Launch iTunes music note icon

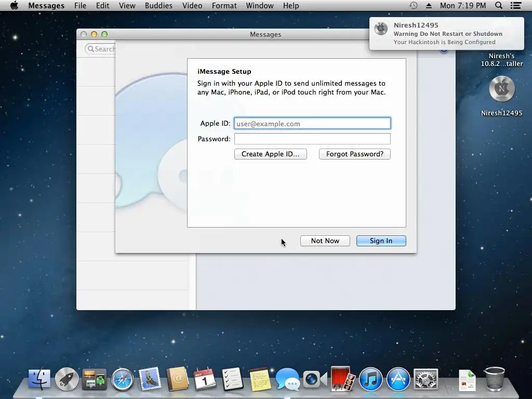[370, 379]
